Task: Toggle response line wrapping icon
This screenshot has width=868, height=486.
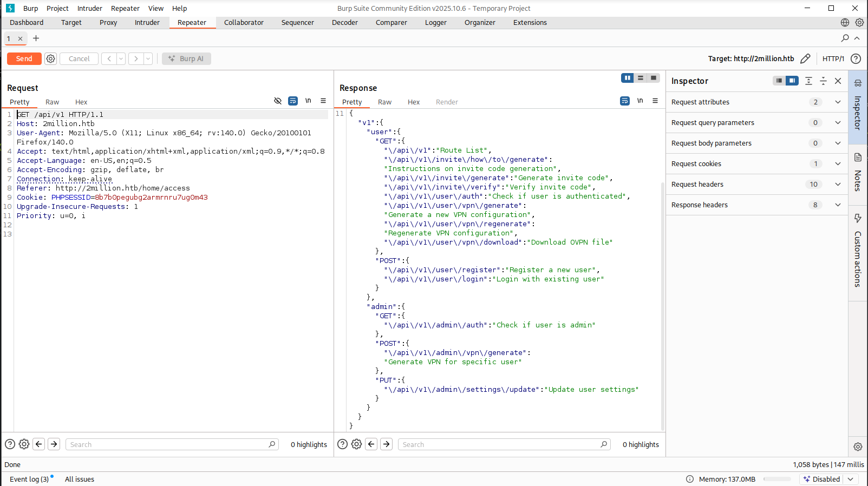Action: [x=625, y=101]
